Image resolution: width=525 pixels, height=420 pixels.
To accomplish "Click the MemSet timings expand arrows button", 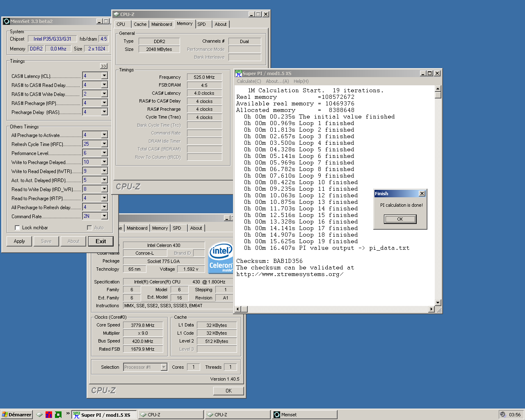I will click(104, 66).
